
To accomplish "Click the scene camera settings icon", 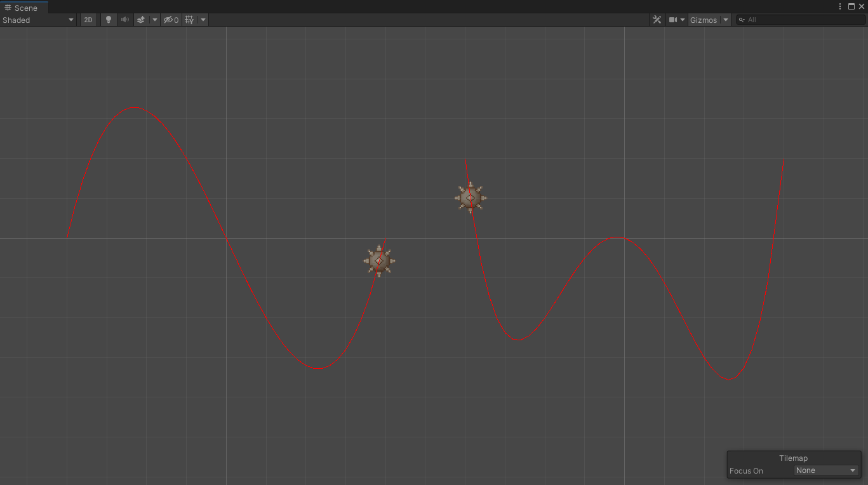I will 672,20.
